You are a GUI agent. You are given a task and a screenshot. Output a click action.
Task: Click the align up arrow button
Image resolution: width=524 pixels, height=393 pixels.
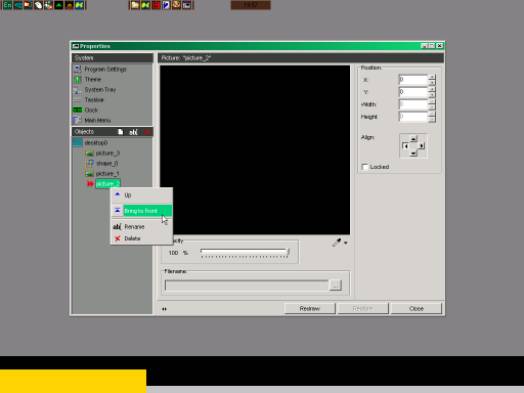click(x=413, y=139)
